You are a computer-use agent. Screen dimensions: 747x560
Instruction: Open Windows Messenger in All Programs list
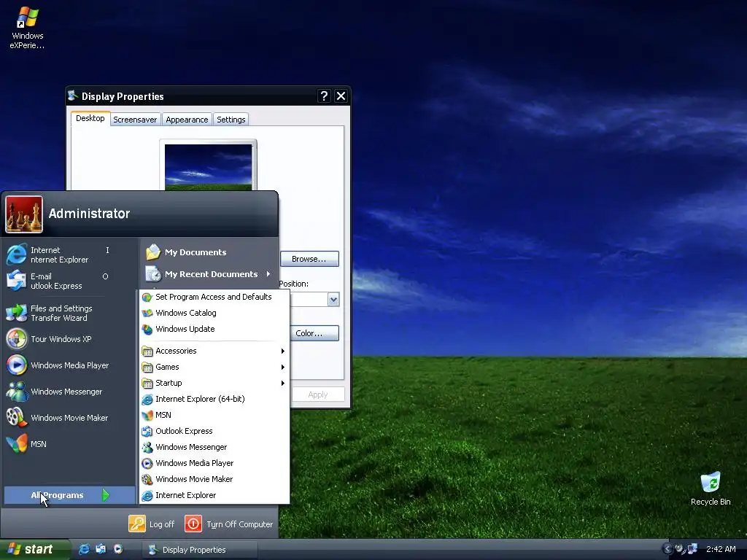point(214,447)
